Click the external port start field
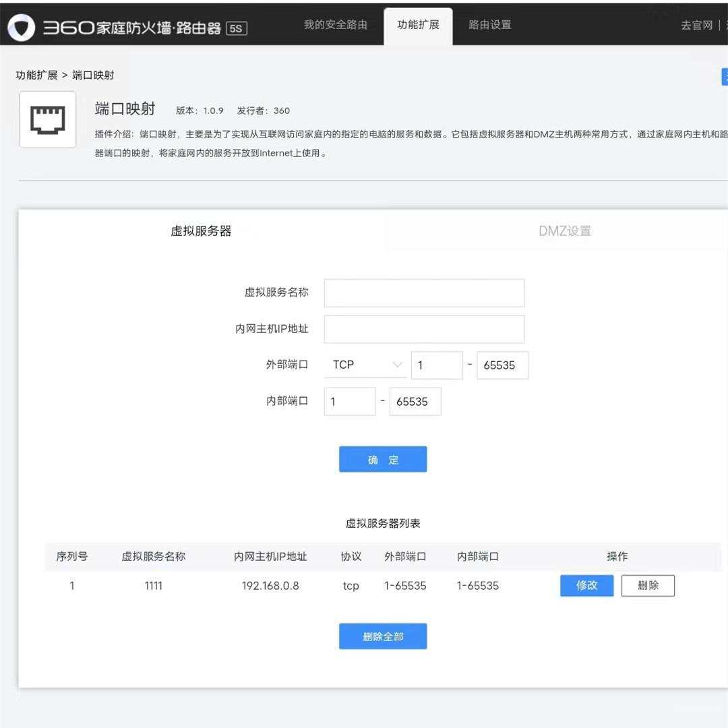Image resolution: width=728 pixels, height=728 pixels. click(x=437, y=365)
